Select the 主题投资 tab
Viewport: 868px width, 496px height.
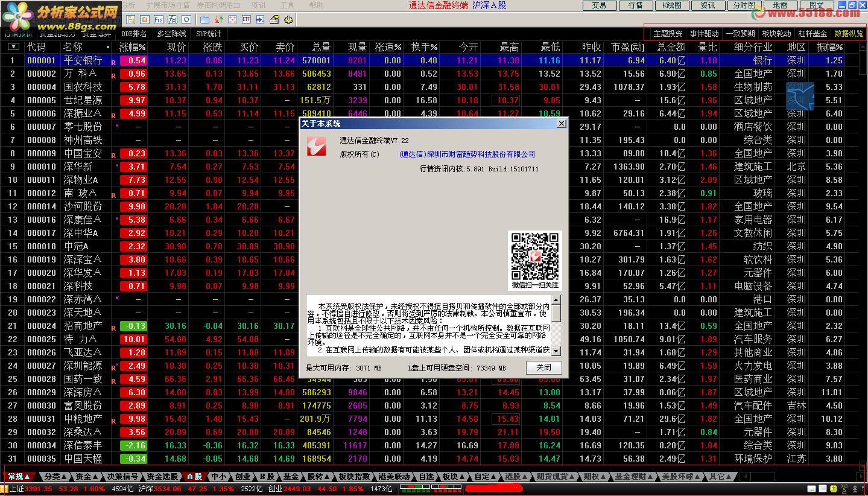pyautogui.click(x=668, y=34)
